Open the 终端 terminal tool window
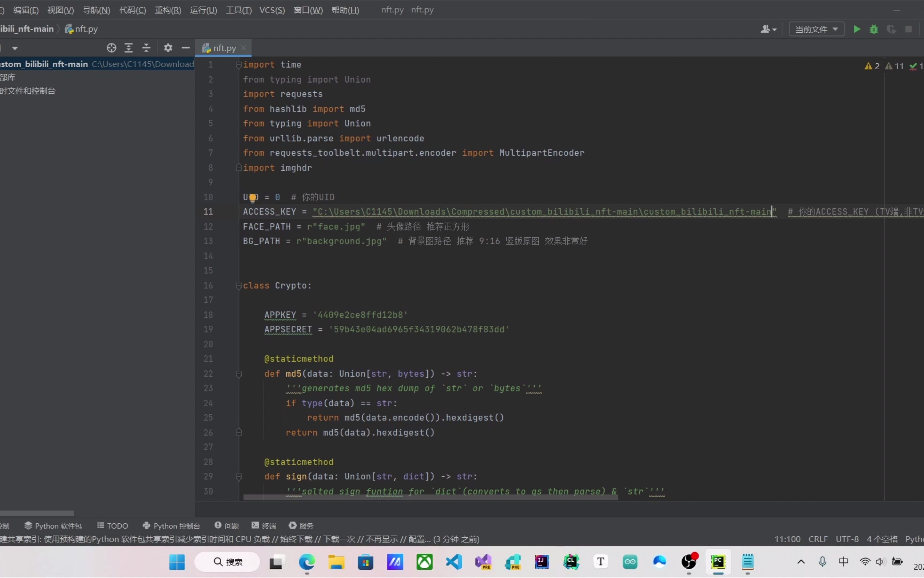The width and height of the screenshot is (924, 578). tap(264, 526)
